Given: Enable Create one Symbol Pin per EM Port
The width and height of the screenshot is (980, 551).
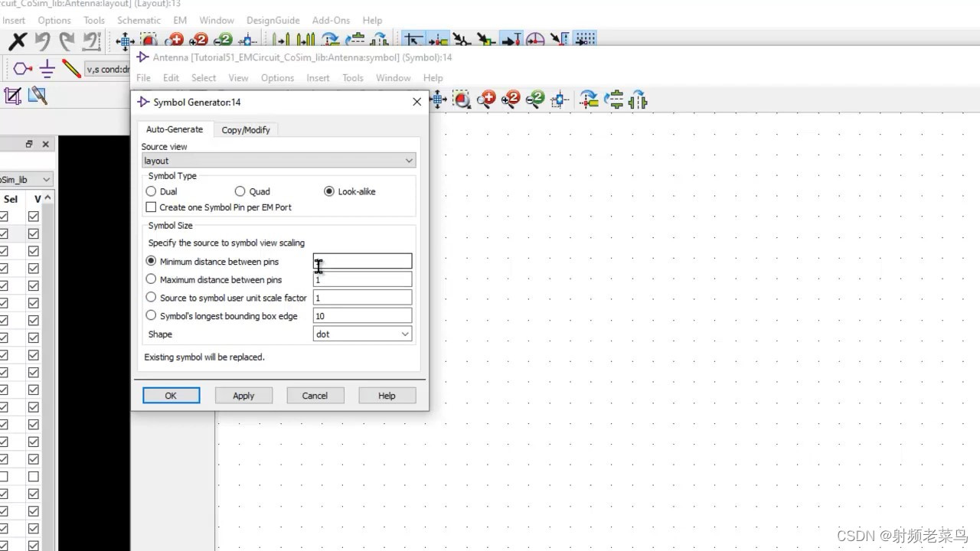Looking at the screenshot, I should [x=151, y=207].
